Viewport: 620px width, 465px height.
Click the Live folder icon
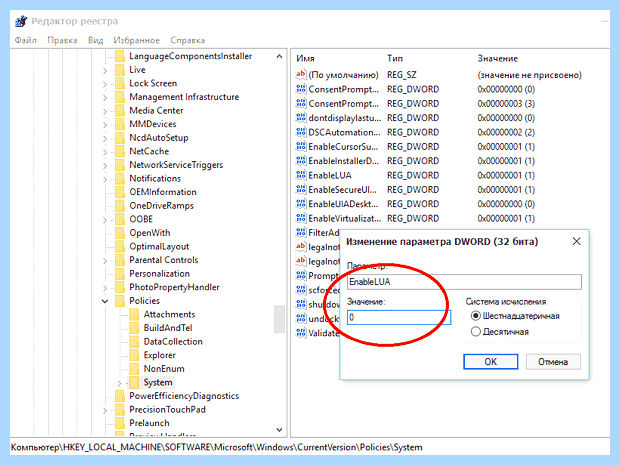[x=120, y=70]
